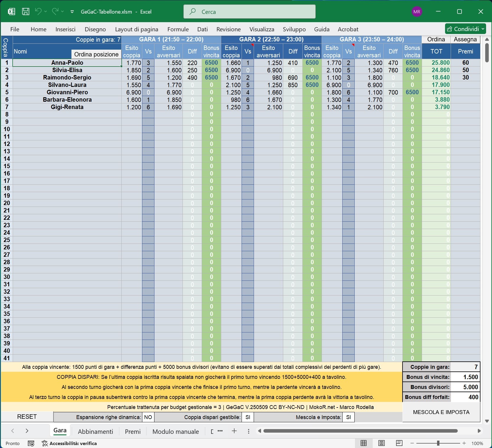The height and width of the screenshot is (448, 492).
Task: Open Redo history dropdown arrow
Action: 62,12
